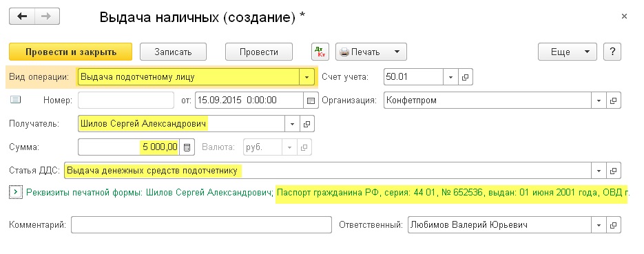Close the form with the X icon
Image resolution: width=644 pixels, height=254 pixels.
click(x=624, y=17)
